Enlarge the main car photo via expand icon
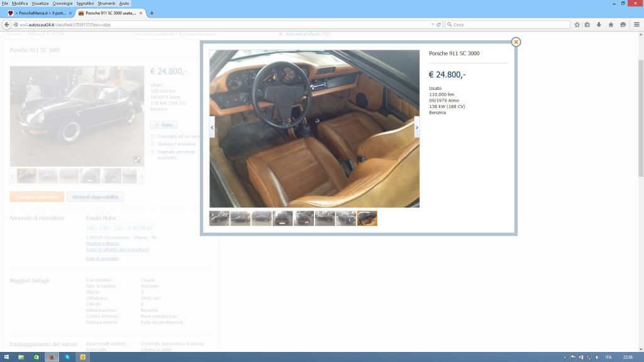Viewport: 644px width, 362px height. click(137, 160)
